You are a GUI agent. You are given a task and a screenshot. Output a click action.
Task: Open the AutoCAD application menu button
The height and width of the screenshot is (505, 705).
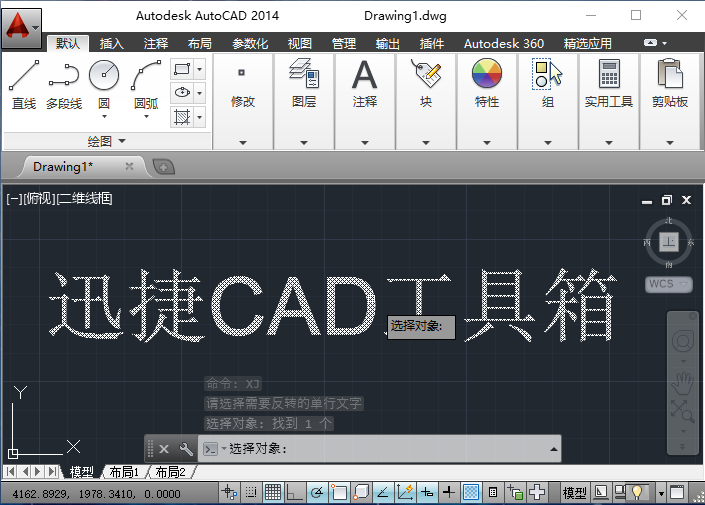(21, 28)
